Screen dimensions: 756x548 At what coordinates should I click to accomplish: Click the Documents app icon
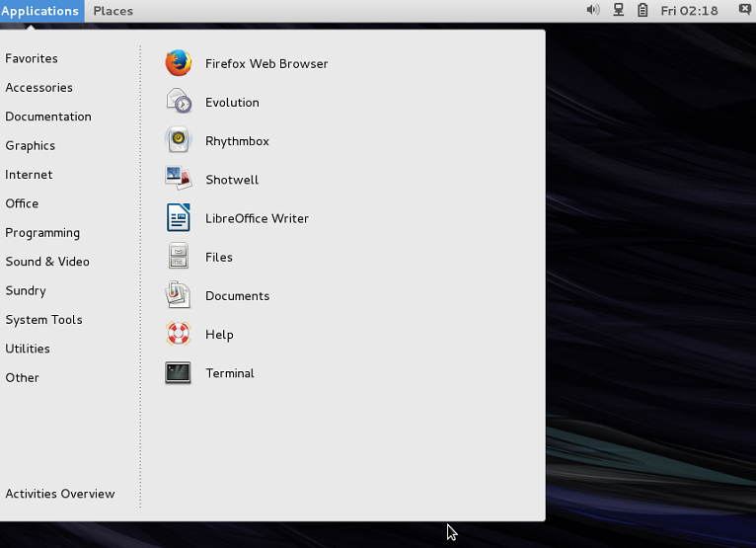point(179,295)
